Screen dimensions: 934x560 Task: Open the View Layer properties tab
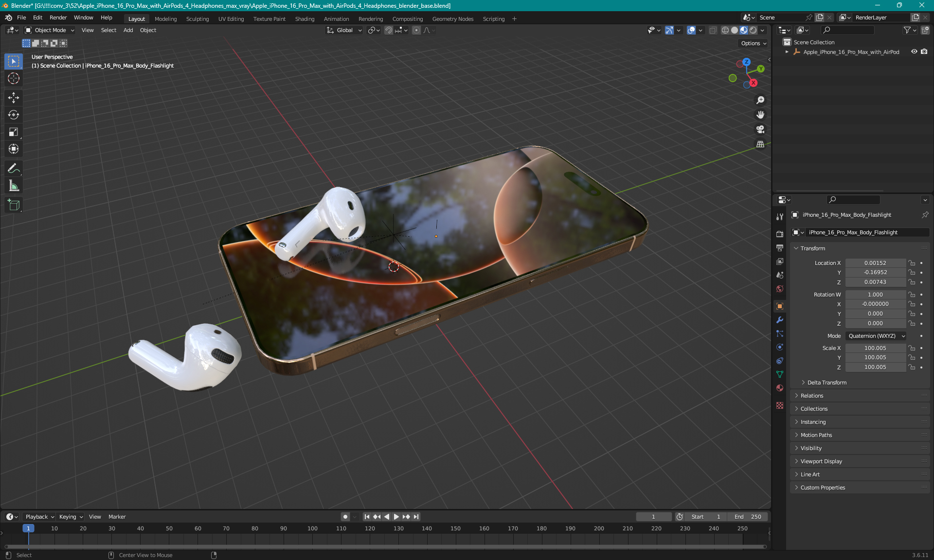click(x=780, y=261)
